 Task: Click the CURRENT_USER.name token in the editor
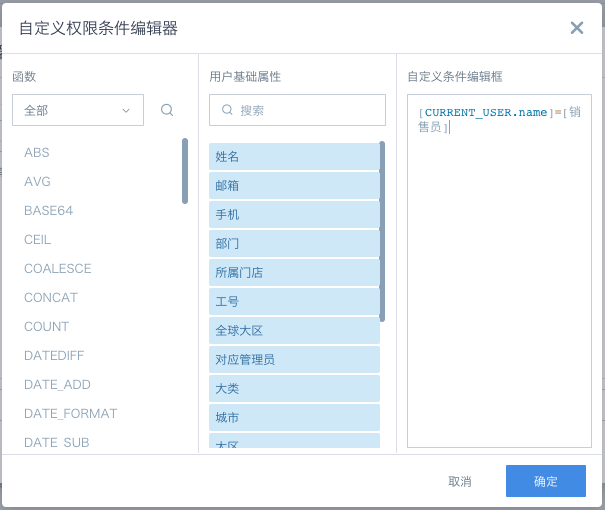486,113
